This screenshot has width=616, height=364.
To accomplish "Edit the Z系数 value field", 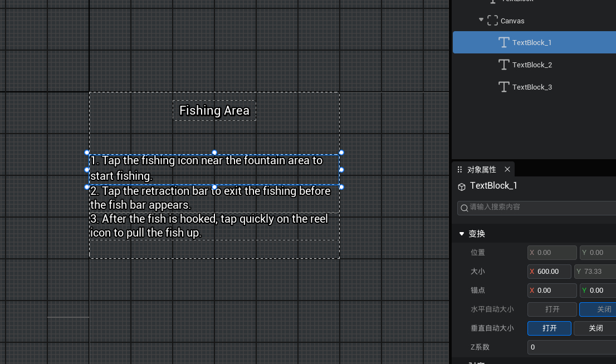I will tap(571, 347).
